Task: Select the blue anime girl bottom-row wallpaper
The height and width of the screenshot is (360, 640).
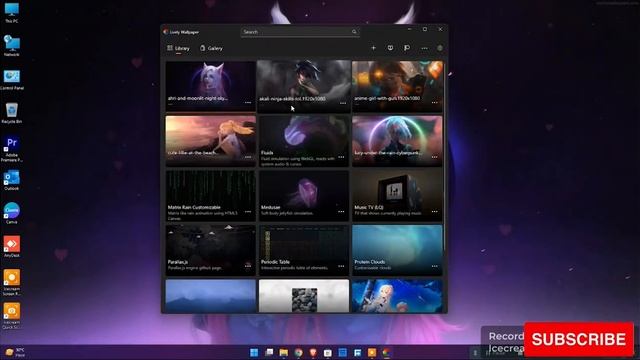Action: [397, 296]
